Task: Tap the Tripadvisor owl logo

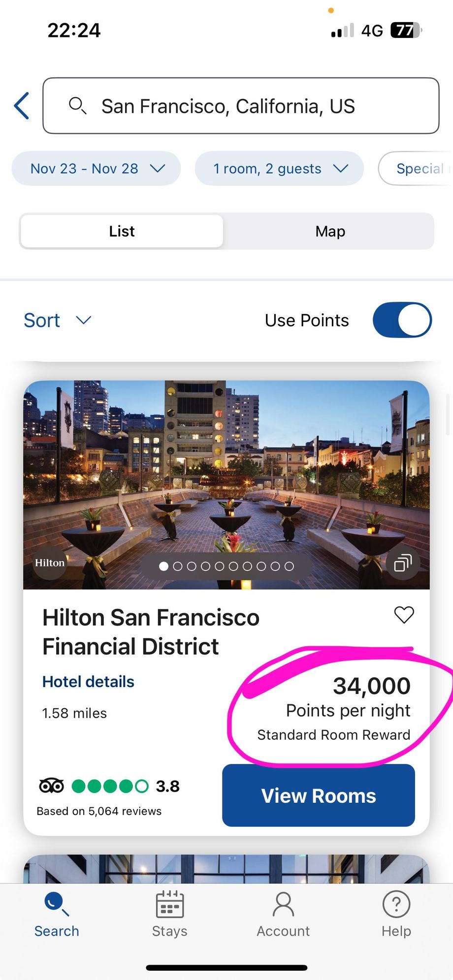Action: 52,786
